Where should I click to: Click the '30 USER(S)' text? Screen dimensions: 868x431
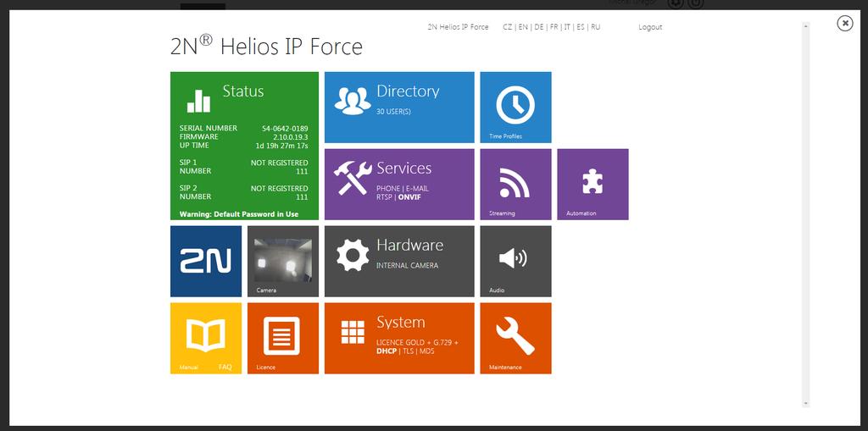point(393,111)
